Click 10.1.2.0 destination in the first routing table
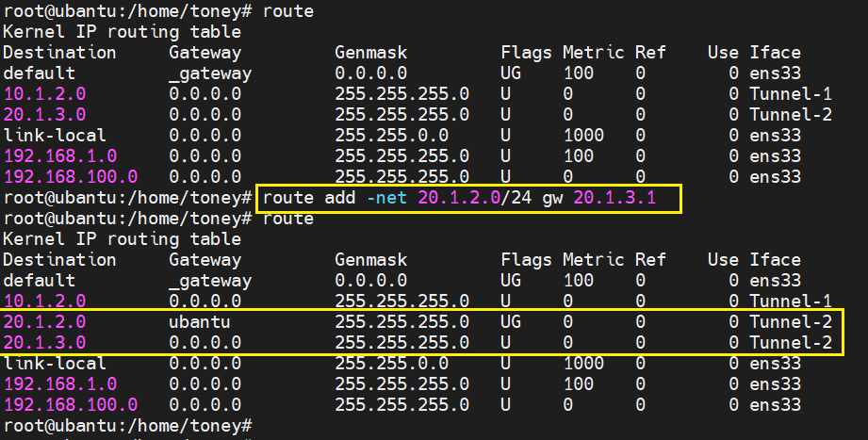Image resolution: width=868 pixels, height=440 pixels. click(x=45, y=94)
